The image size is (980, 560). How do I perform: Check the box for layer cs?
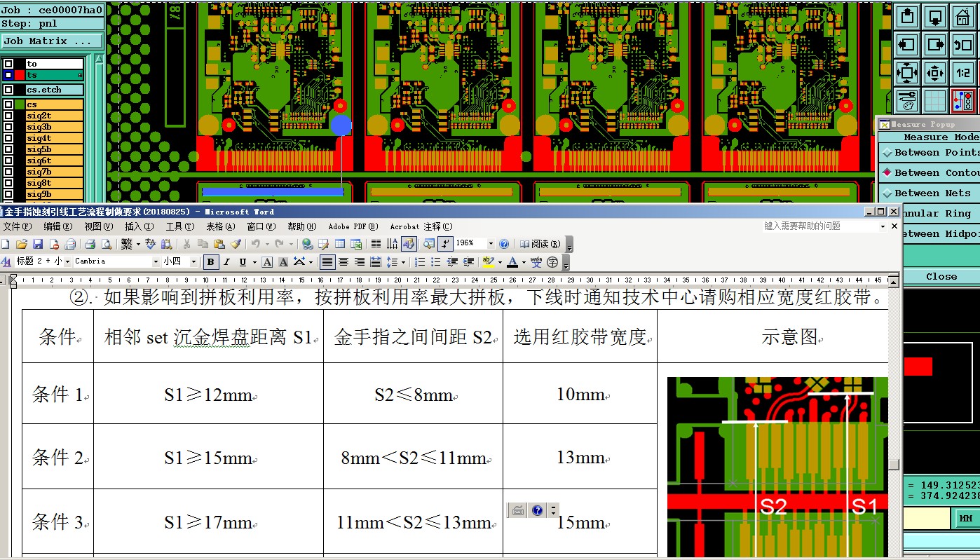coord(8,104)
